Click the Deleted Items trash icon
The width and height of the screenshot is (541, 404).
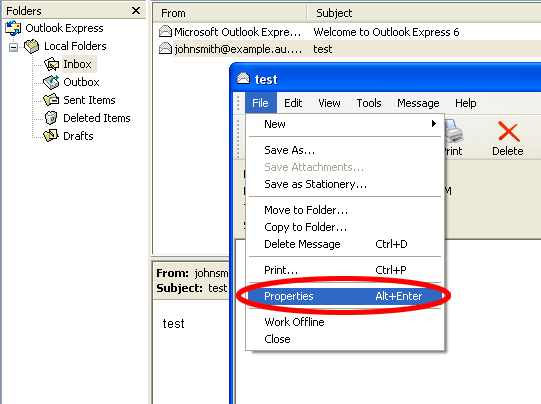[51, 118]
